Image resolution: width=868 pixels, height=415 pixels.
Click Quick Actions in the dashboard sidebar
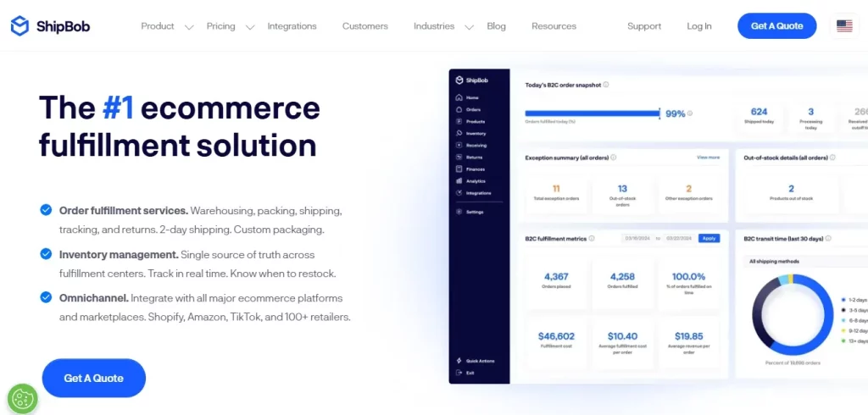tap(475, 361)
